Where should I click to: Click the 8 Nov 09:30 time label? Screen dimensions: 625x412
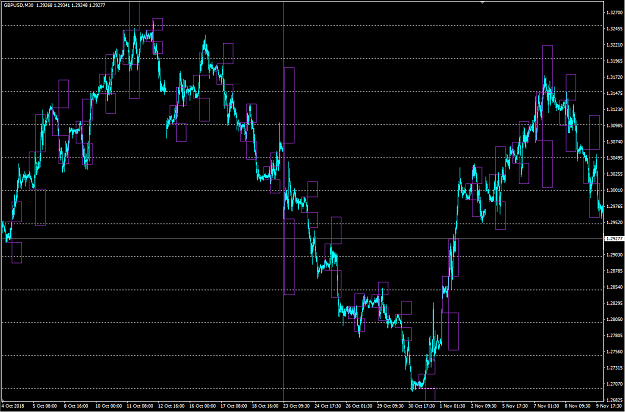tap(576, 406)
